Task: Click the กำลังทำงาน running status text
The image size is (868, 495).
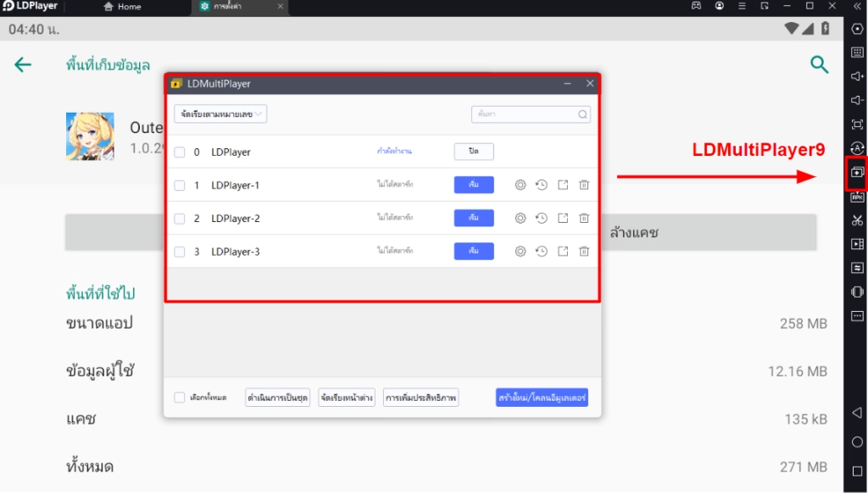Action: click(394, 151)
